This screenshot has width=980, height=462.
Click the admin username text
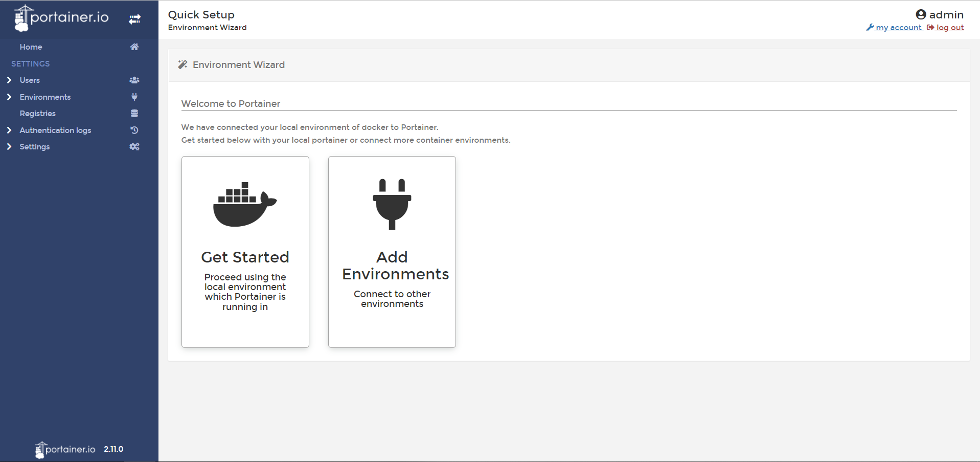[946, 14]
